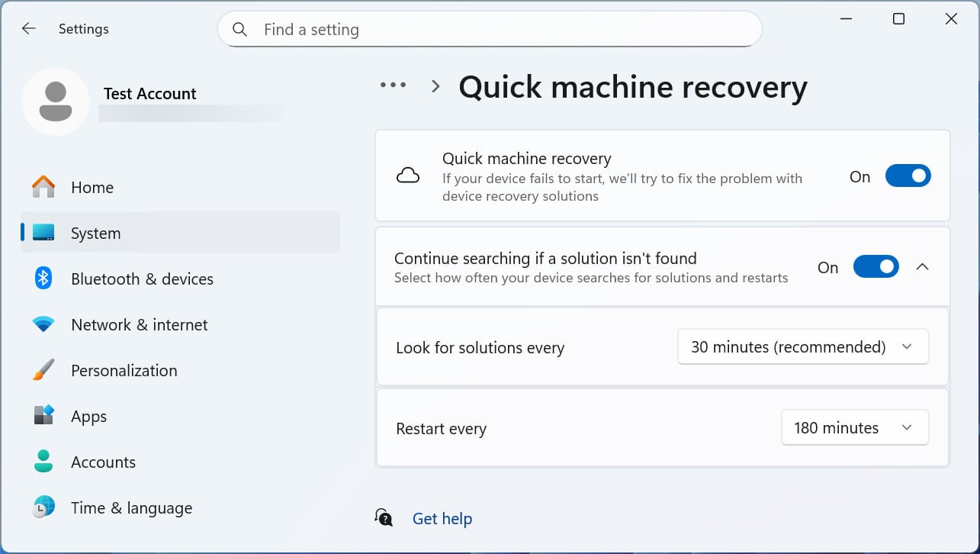Collapse the continue searching section
980x554 pixels.
click(x=923, y=266)
